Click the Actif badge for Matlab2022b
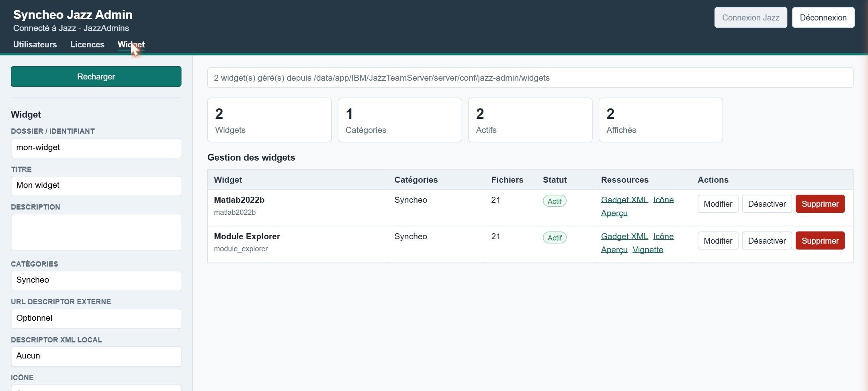Screen dimensions: 868x391 point(555,201)
